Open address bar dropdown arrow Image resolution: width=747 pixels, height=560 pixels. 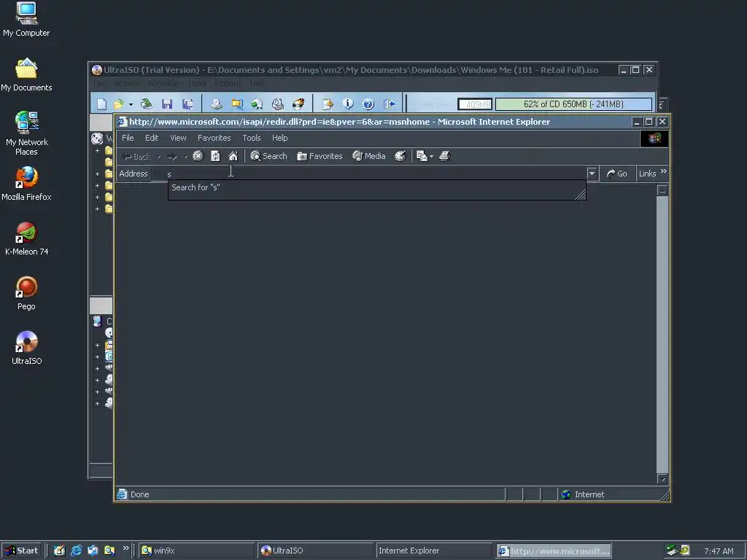pos(592,174)
